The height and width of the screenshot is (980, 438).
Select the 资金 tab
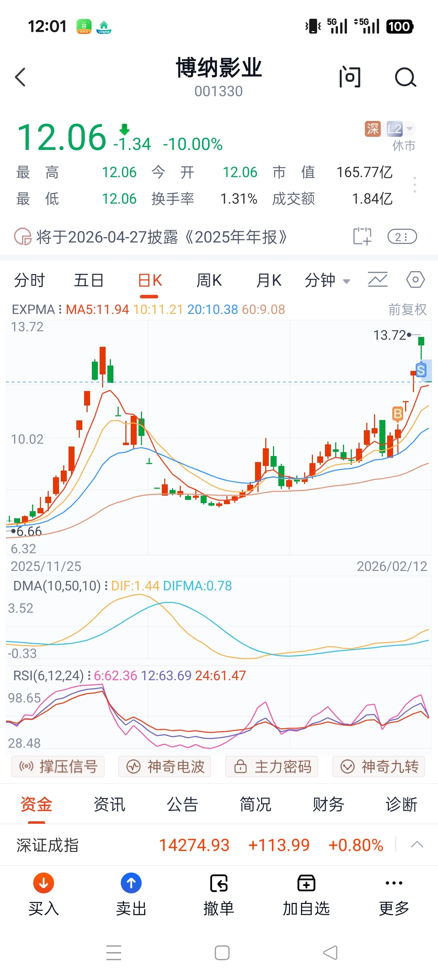36,804
